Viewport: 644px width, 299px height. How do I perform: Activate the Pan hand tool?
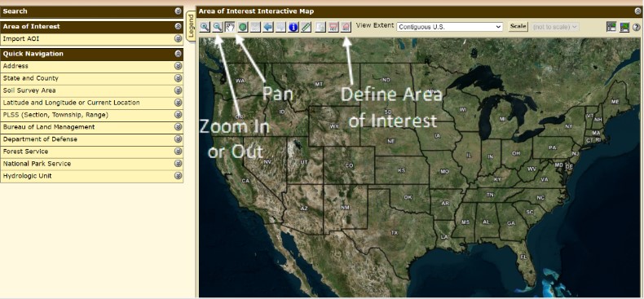click(231, 27)
